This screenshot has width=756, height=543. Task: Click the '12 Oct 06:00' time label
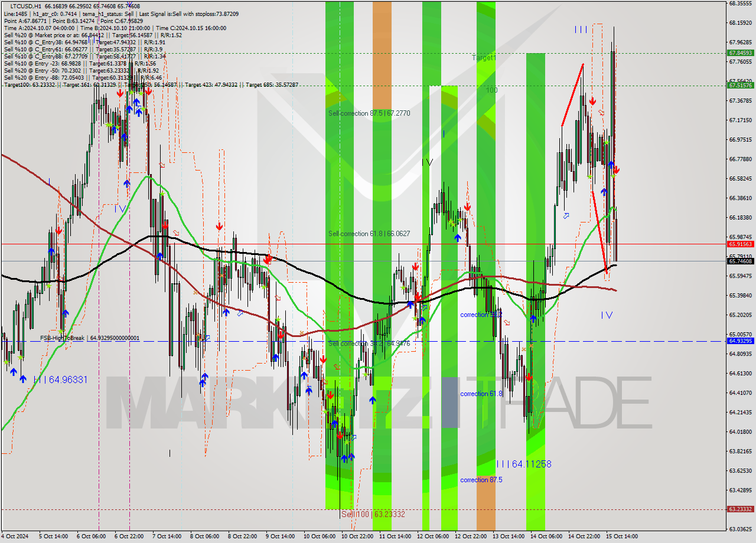[x=432, y=537]
